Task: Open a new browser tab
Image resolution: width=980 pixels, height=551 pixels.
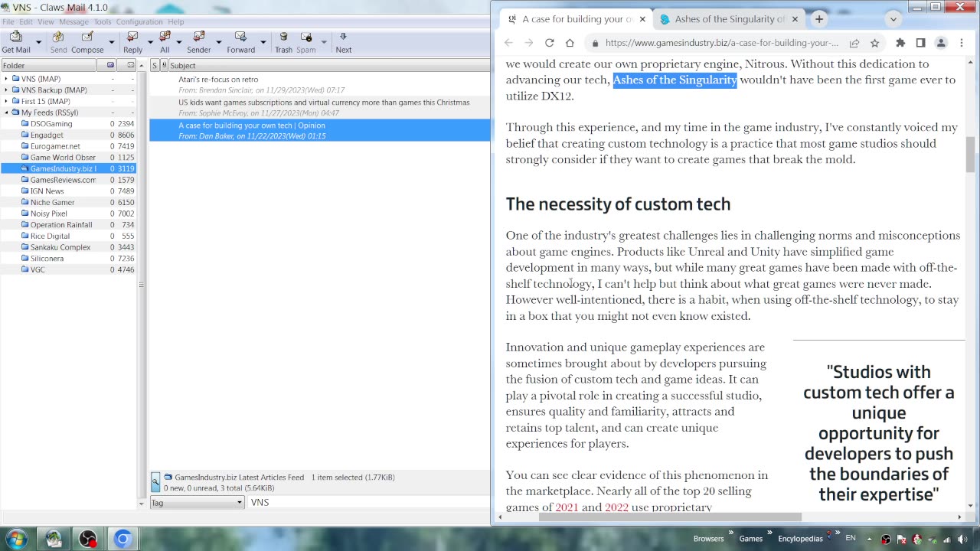Action: point(819,19)
